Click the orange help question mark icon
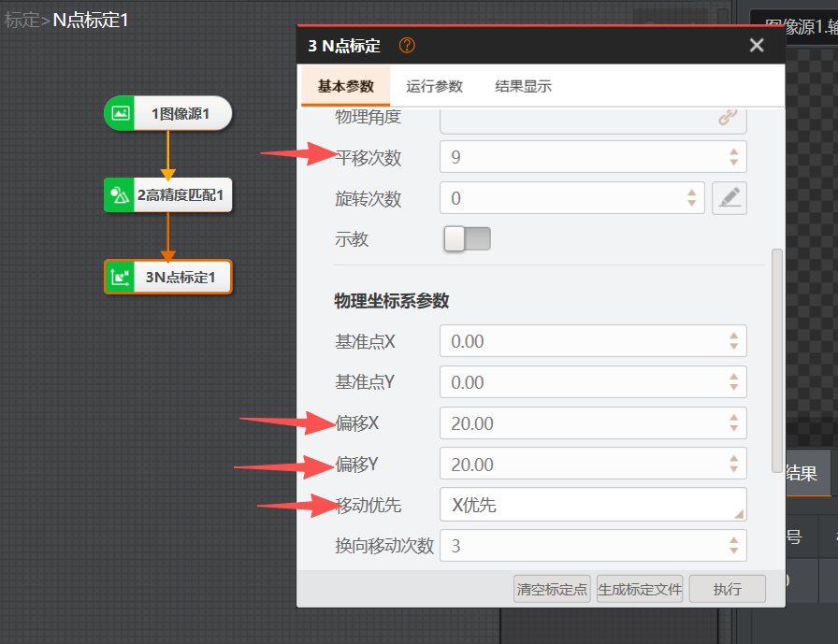 click(407, 46)
